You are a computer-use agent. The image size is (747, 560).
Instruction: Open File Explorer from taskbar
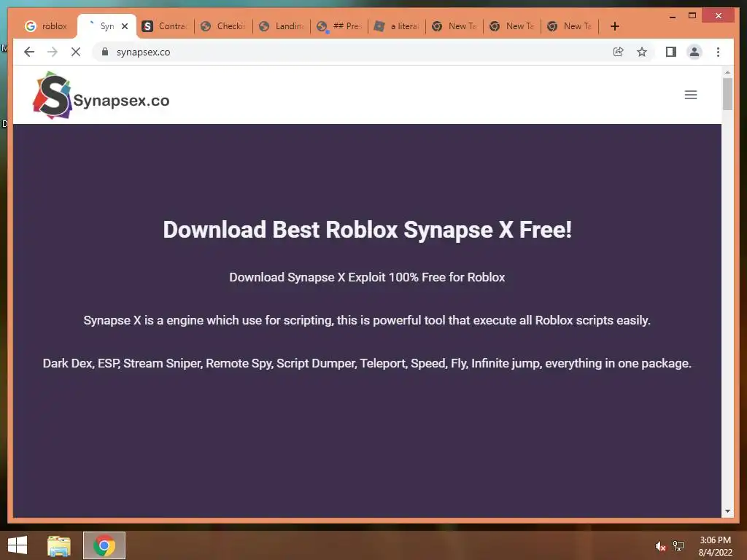pos(59,545)
